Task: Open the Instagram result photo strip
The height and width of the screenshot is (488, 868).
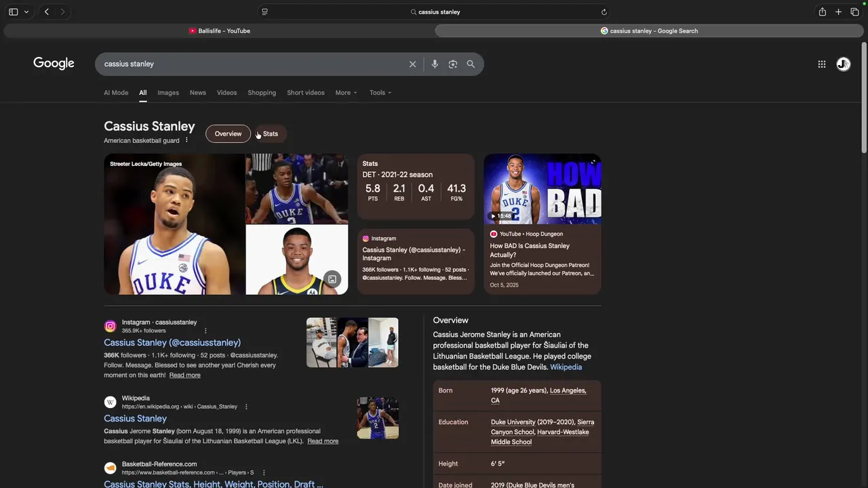Action: click(352, 342)
